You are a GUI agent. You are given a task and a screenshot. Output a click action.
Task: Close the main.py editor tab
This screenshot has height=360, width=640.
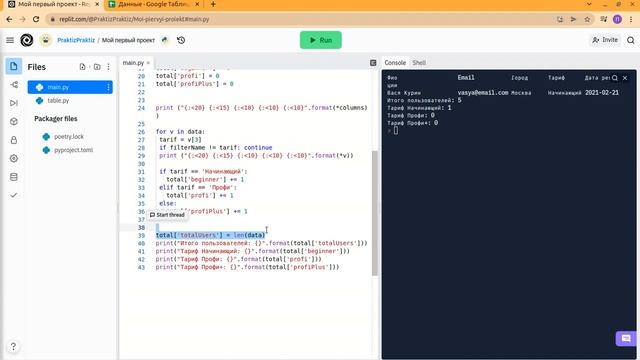[x=148, y=62]
